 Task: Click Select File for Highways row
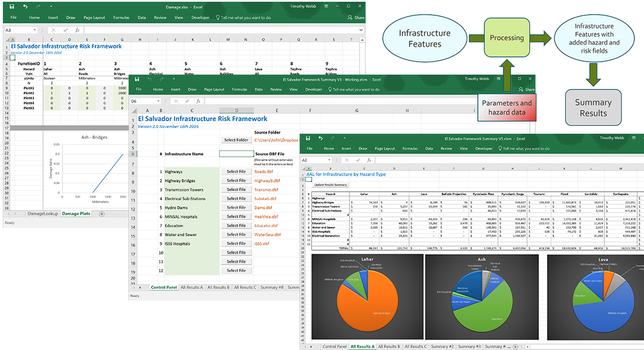pyautogui.click(x=236, y=172)
